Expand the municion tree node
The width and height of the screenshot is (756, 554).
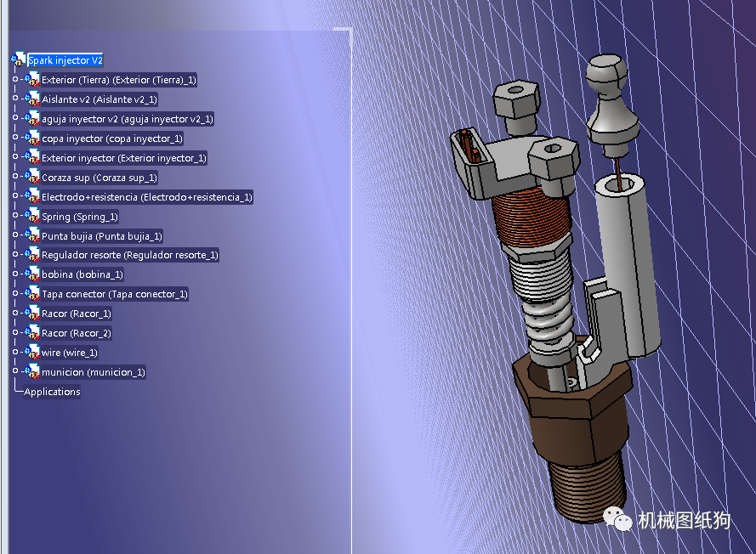tap(15, 371)
